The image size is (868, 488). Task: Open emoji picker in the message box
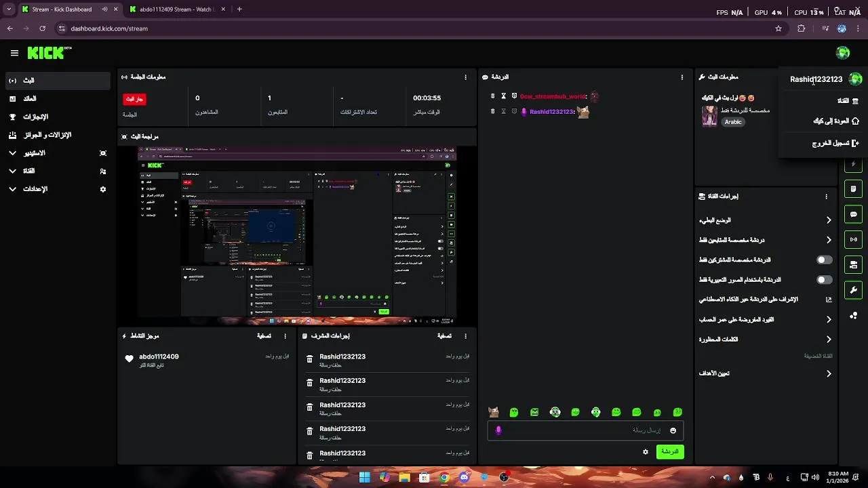click(673, 430)
